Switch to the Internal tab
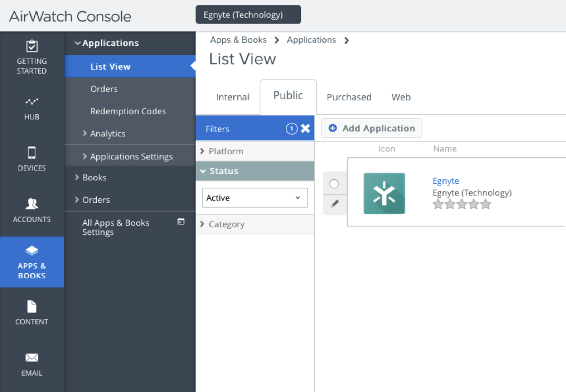The width and height of the screenshot is (566, 392). point(233,97)
